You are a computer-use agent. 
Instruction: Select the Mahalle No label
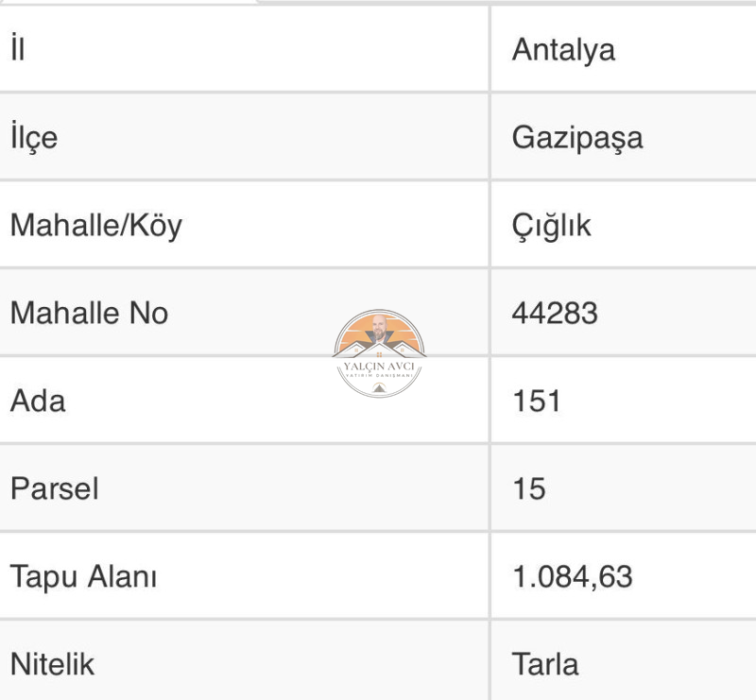coord(89,313)
